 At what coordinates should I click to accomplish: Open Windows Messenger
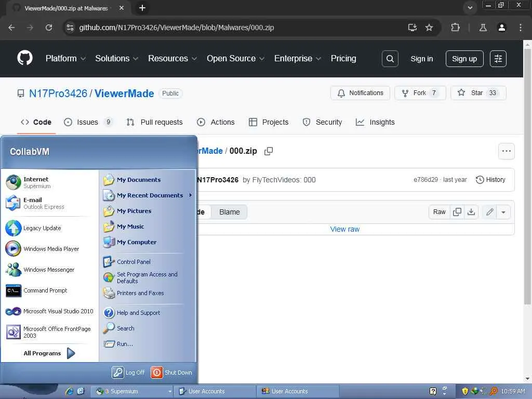pyautogui.click(x=40, y=270)
